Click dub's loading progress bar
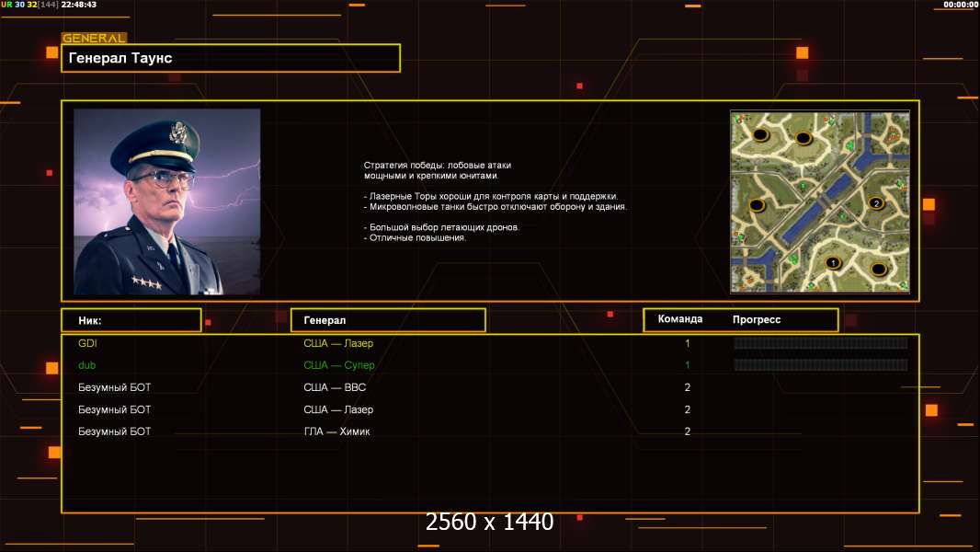980x552 pixels. tap(820, 365)
